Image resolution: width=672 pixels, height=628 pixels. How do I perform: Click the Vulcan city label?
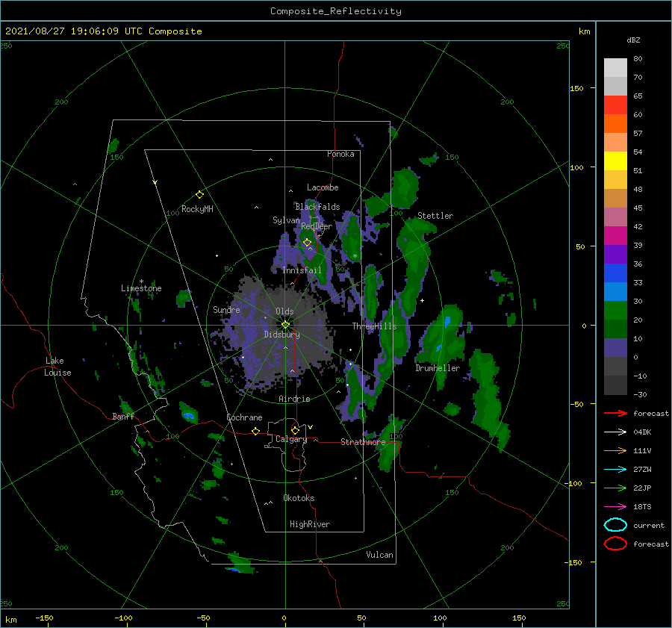click(379, 555)
